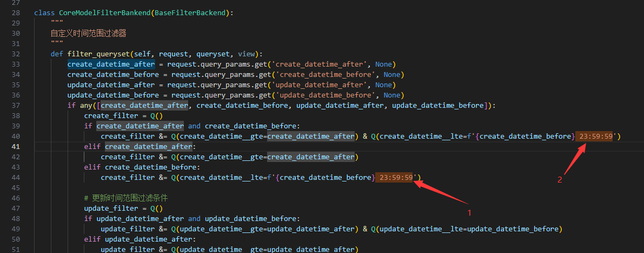Click create_filter = Q() on line 38
644x253 pixels.
pyautogui.click(x=124, y=115)
